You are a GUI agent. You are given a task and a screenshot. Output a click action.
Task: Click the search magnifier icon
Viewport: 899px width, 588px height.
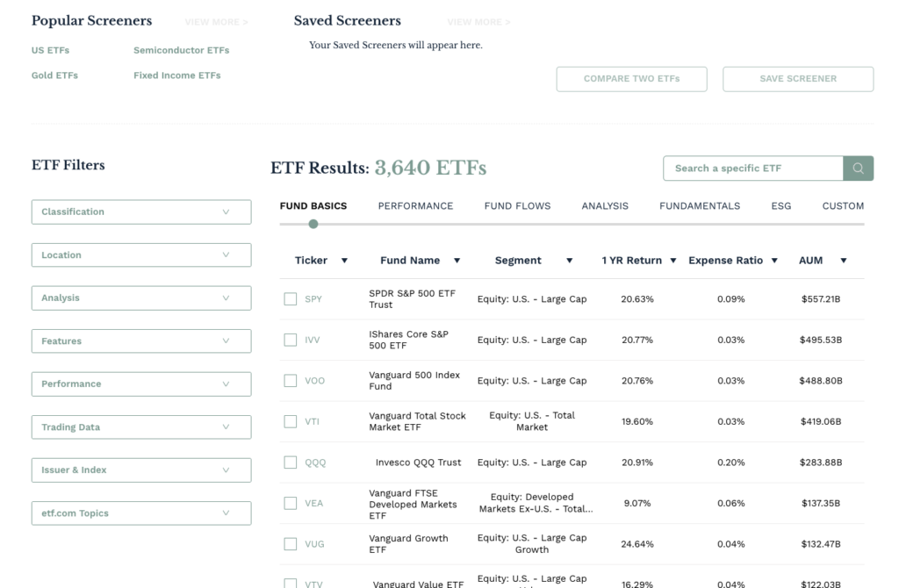pos(858,168)
